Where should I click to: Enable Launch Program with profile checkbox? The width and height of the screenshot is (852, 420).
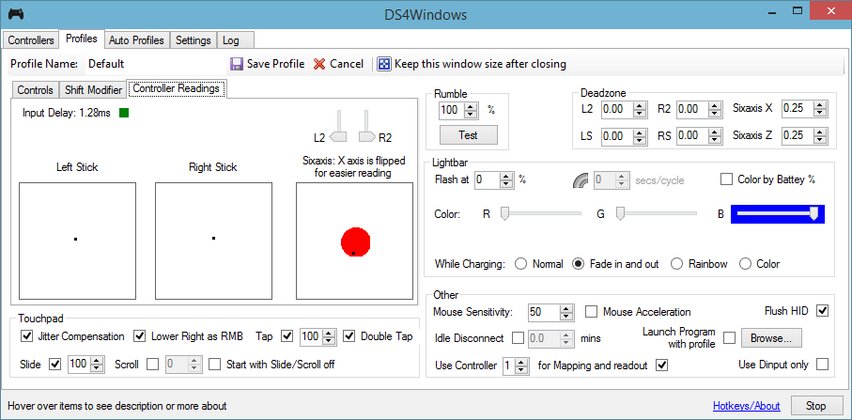click(729, 338)
